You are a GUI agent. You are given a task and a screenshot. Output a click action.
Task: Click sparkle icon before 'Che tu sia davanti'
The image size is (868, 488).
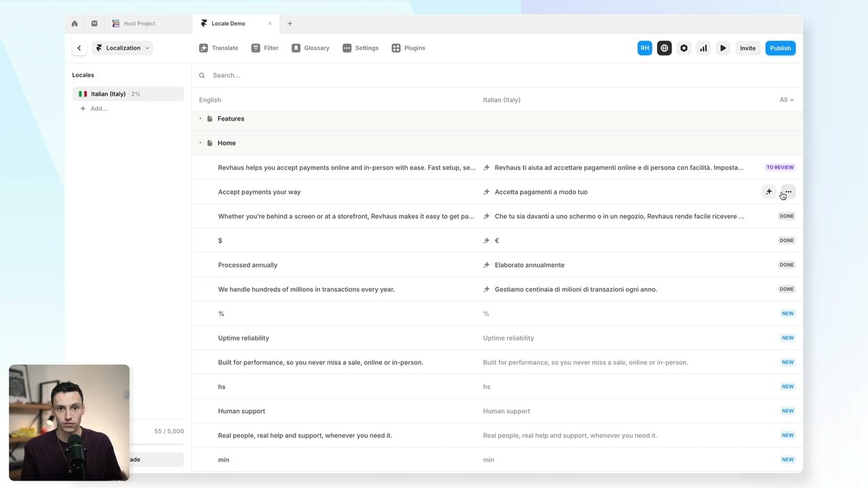pos(486,216)
